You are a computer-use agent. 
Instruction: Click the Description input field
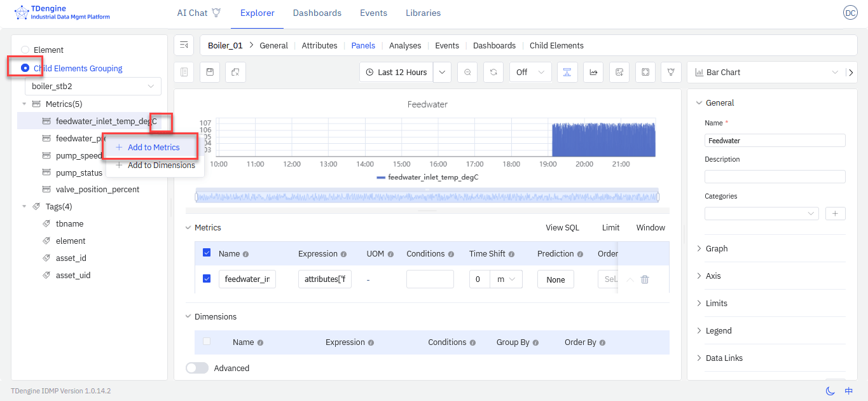(x=775, y=177)
